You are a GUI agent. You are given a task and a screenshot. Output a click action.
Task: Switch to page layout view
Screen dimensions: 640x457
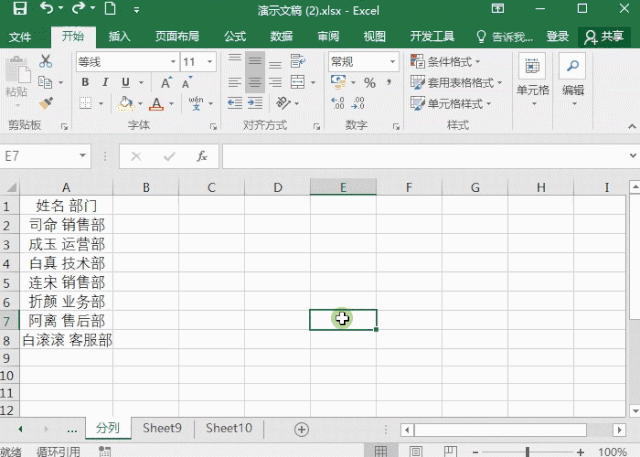(x=416, y=451)
